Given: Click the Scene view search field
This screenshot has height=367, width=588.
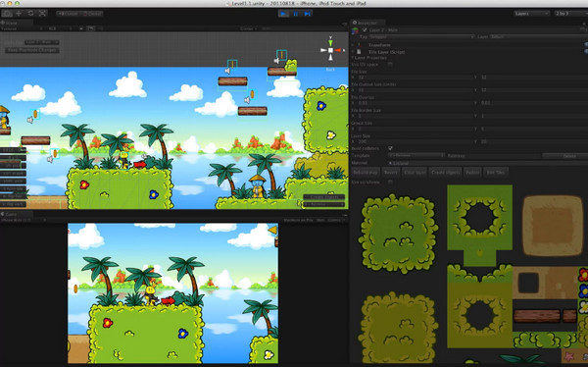Looking at the screenshot, I should 302,28.
